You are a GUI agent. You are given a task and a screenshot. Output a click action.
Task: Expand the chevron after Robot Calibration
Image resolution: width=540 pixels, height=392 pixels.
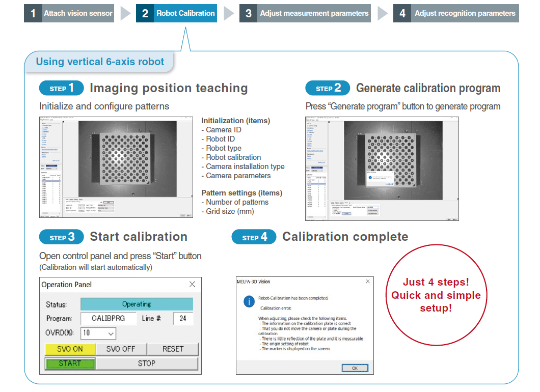pos(228,13)
